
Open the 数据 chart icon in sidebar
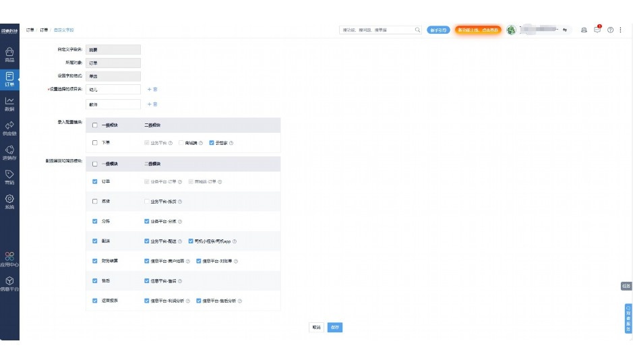(9, 103)
